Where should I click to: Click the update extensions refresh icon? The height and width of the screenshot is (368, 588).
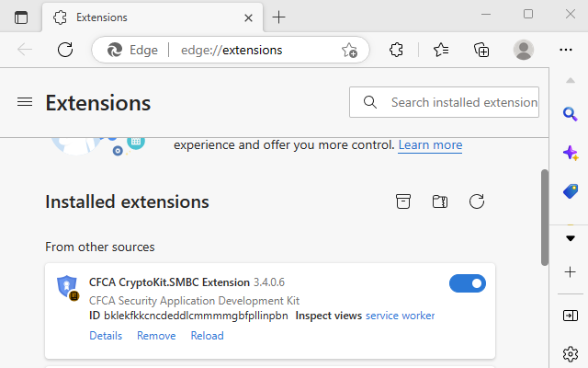(476, 201)
